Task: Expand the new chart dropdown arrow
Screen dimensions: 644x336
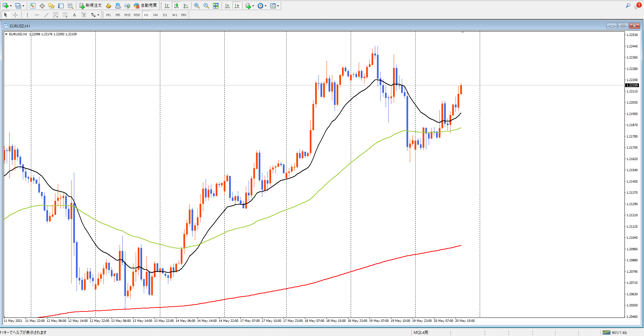Action: point(11,6)
